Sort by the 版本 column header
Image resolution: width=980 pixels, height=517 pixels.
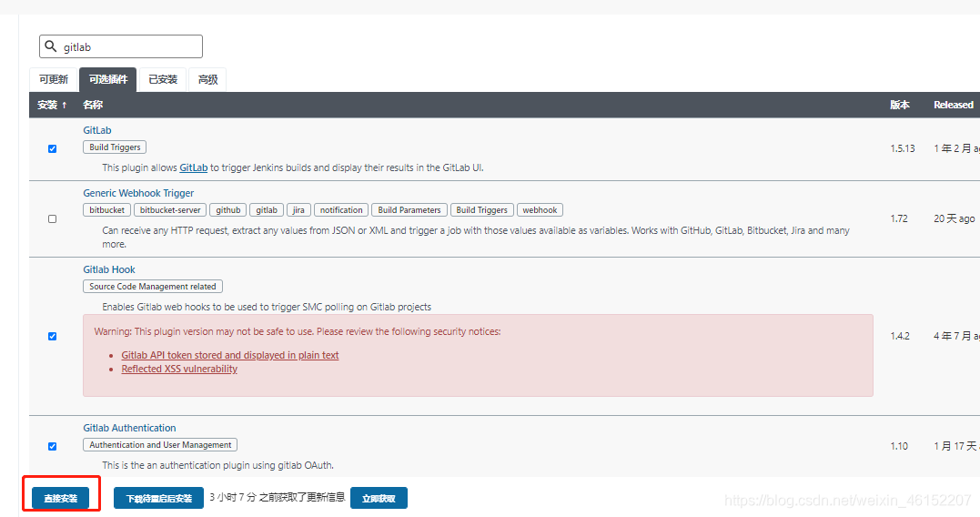tap(899, 105)
